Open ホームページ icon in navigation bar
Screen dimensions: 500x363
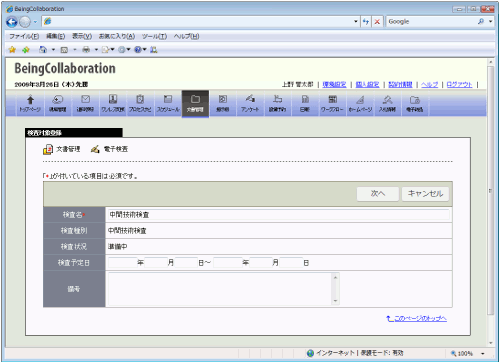click(x=360, y=104)
